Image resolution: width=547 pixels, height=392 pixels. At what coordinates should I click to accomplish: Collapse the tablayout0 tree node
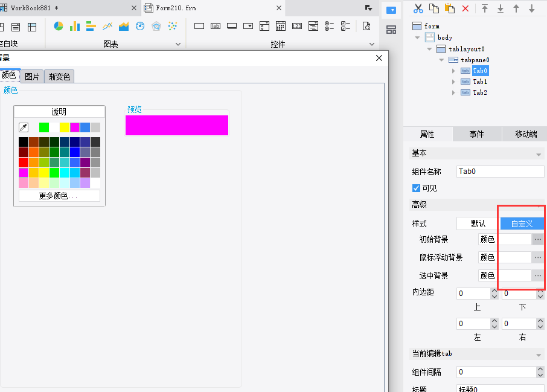click(x=429, y=49)
